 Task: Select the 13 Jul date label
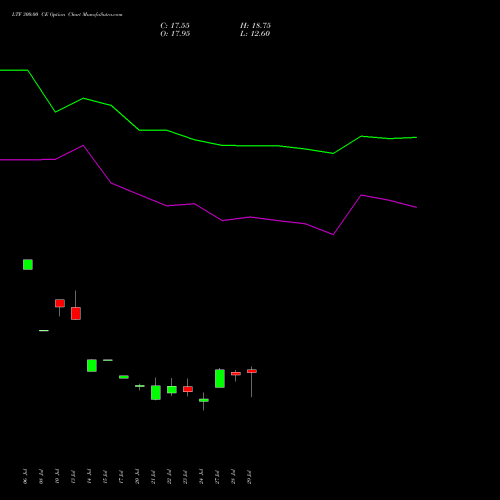(73, 476)
